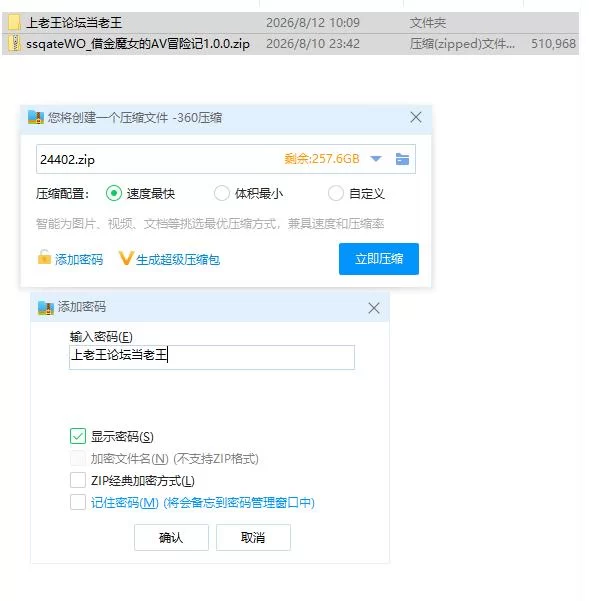Open the browse folder icon beside 24402.zip
This screenshot has height=601, width=589.
click(402, 159)
